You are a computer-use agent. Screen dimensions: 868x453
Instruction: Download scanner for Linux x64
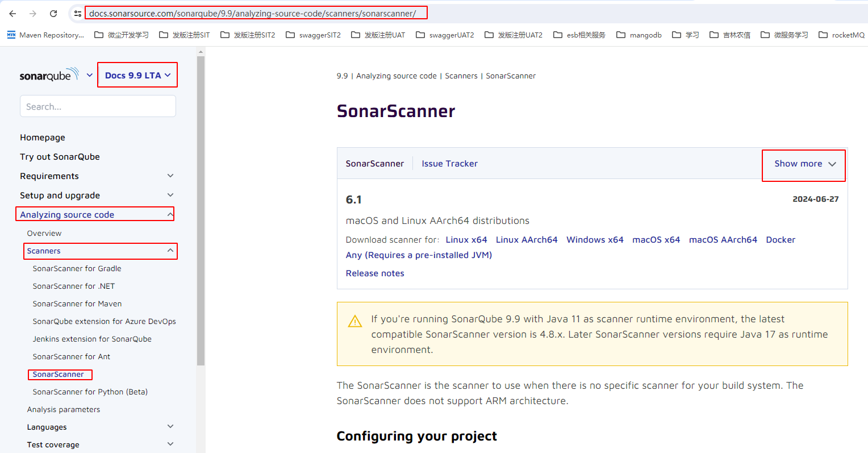coord(466,240)
